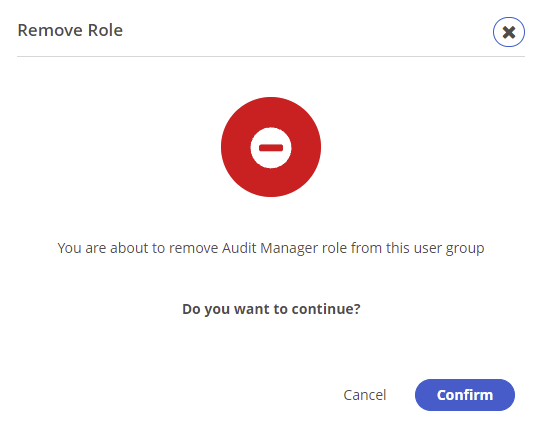Click the red minus warning icon
This screenshot has height=426, width=544.
point(271,147)
